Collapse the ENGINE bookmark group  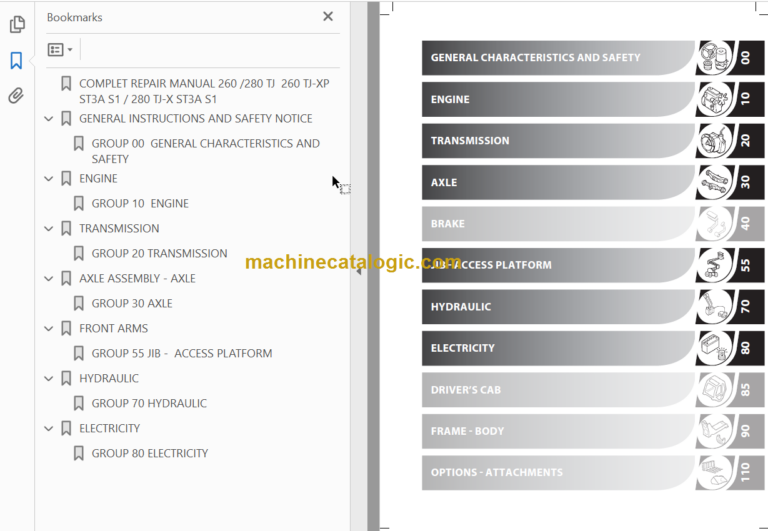[x=48, y=179]
